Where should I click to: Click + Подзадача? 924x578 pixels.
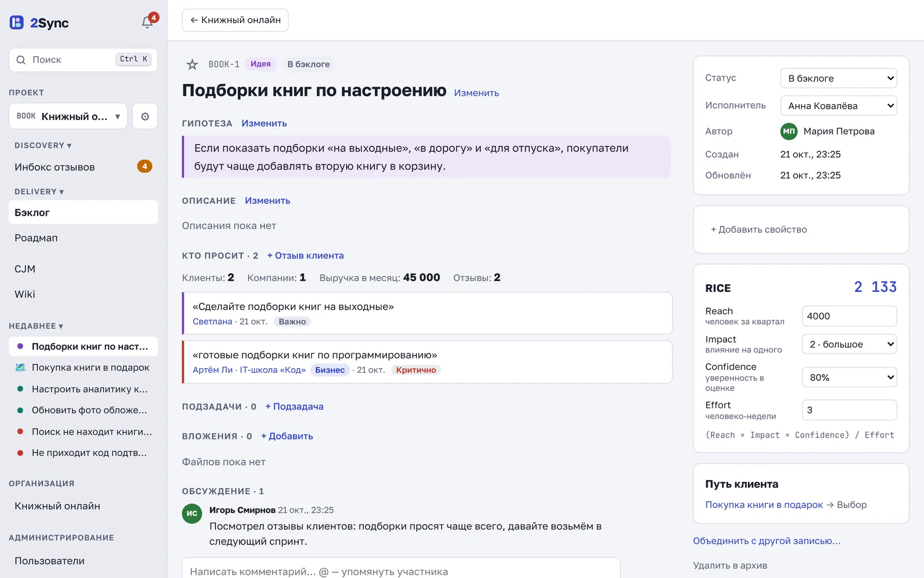click(x=295, y=406)
